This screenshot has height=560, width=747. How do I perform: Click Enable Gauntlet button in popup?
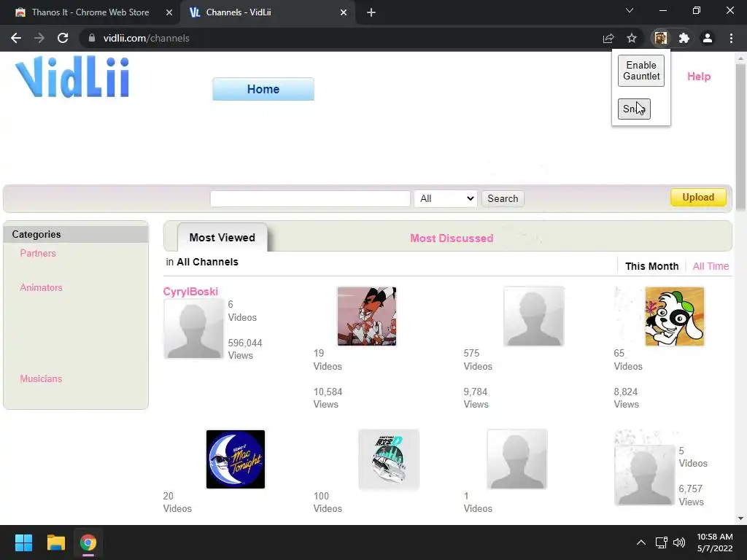click(640, 71)
